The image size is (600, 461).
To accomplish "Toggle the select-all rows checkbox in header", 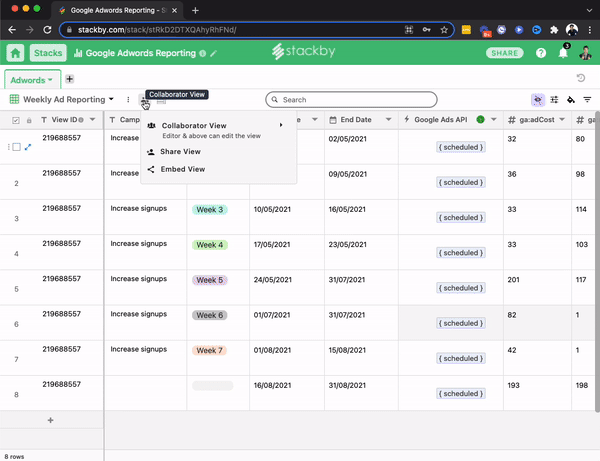I will 16,120.
